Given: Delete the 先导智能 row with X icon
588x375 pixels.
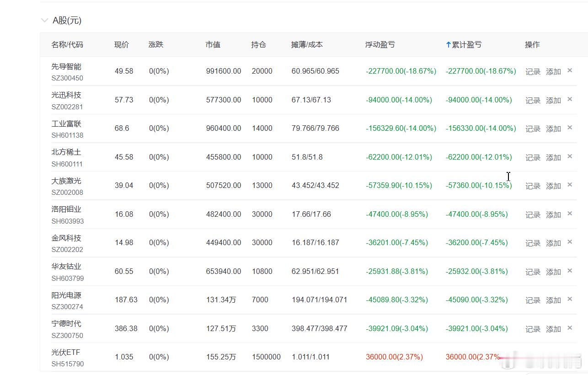Looking at the screenshot, I should point(570,70).
